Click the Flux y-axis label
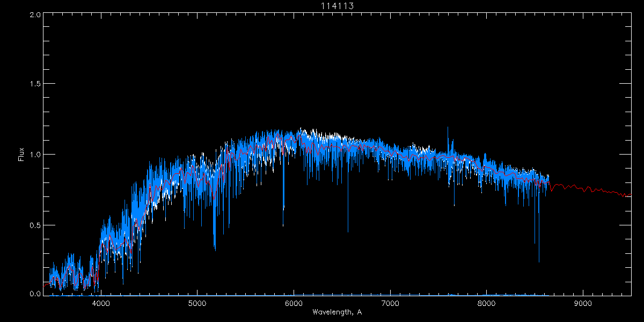 (x=21, y=154)
